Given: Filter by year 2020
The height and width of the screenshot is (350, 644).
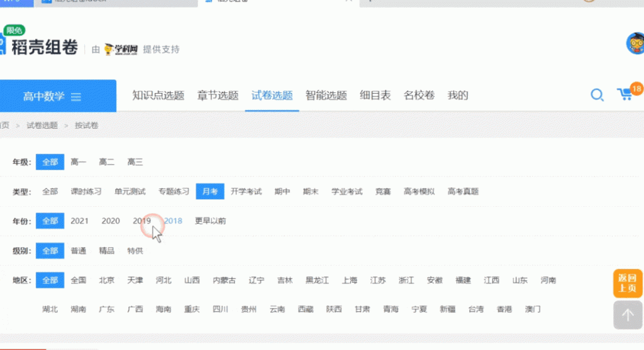Looking at the screenshot, I should (x=111, y=221).
